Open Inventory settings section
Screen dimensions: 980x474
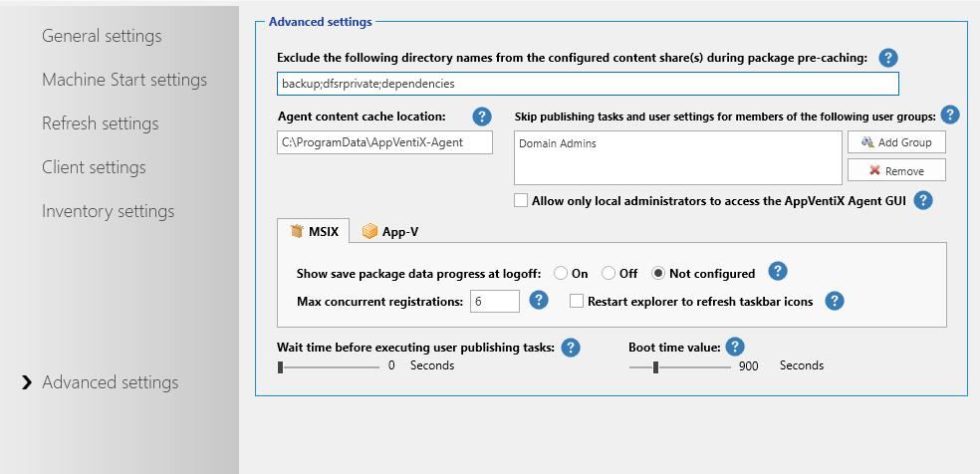(x=109, y=211)
